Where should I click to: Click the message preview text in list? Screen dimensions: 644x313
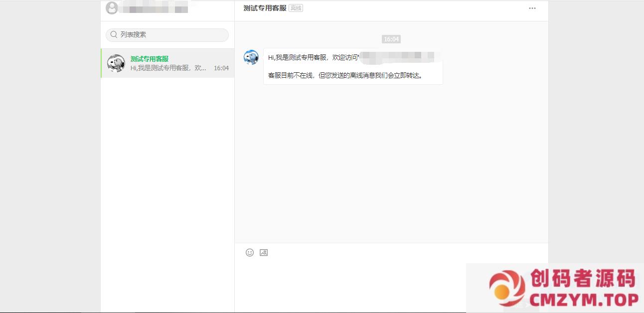[x=168, y=68]
